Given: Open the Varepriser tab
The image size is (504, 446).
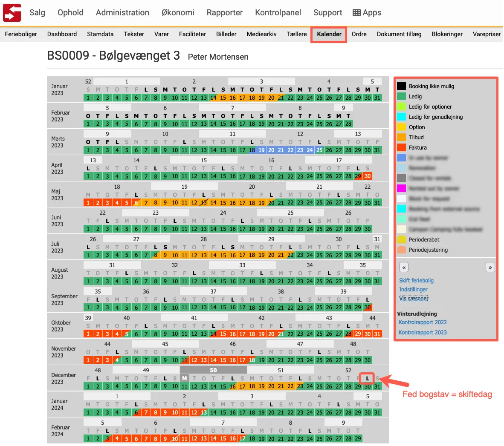Looking at the screenshot, I should (x=487, y=34).
